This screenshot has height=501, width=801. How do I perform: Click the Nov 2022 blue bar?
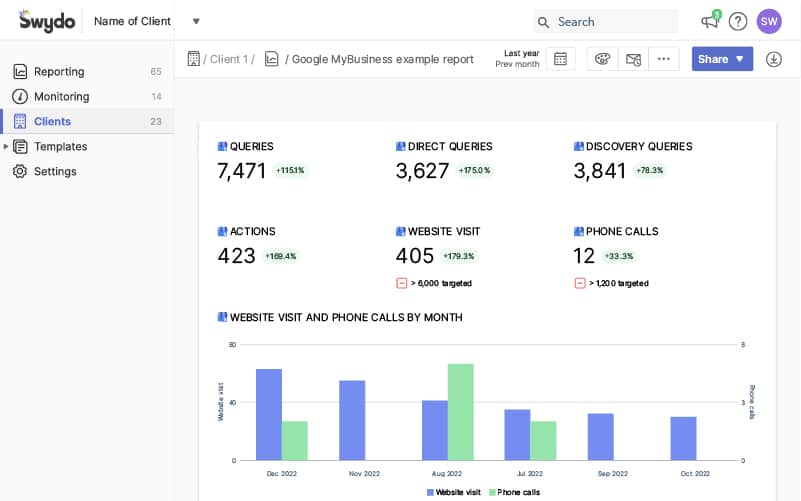point(352,420)
